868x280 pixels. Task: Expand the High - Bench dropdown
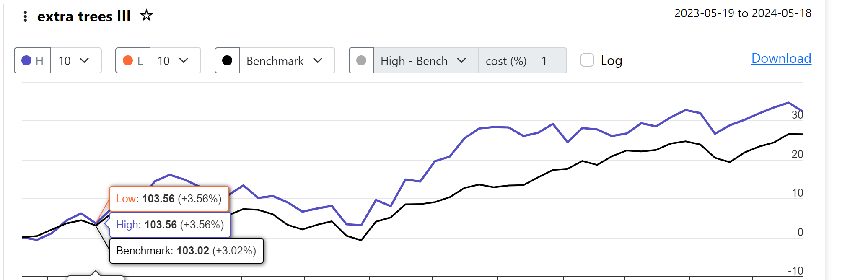point(426,61)
